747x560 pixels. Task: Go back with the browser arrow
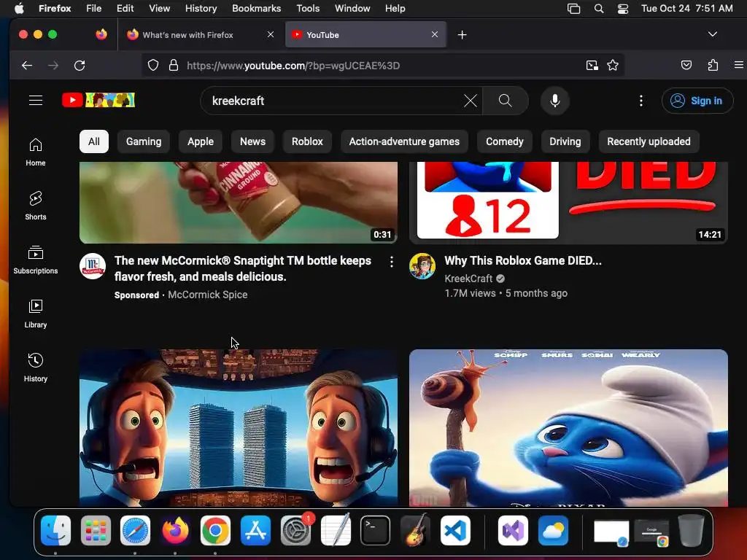[x=27, y=65]
